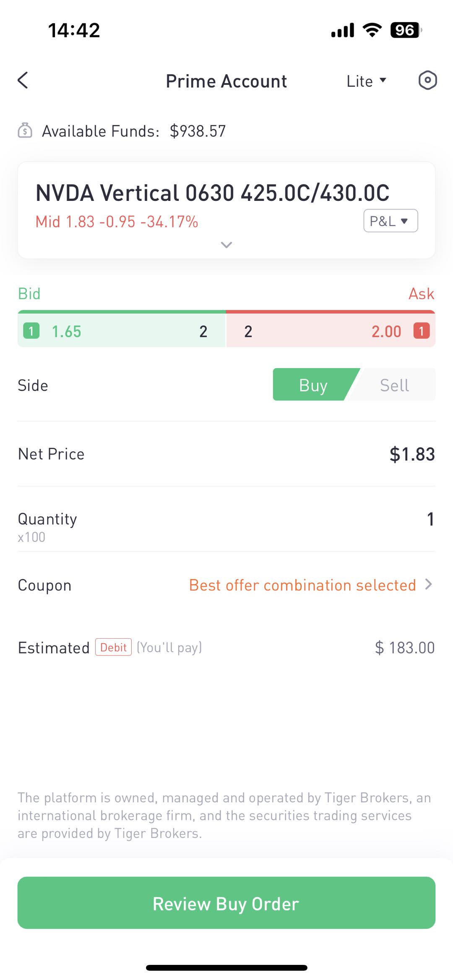This screenshot has height=980, width=453.
Task: Tap the Prime Account title
Action: tap(226, 81)
